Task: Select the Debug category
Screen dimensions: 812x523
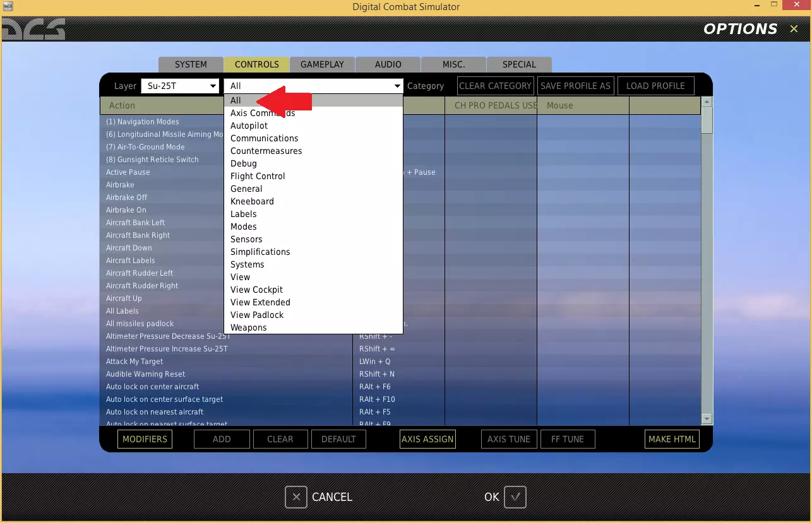Action: point(314,163)
